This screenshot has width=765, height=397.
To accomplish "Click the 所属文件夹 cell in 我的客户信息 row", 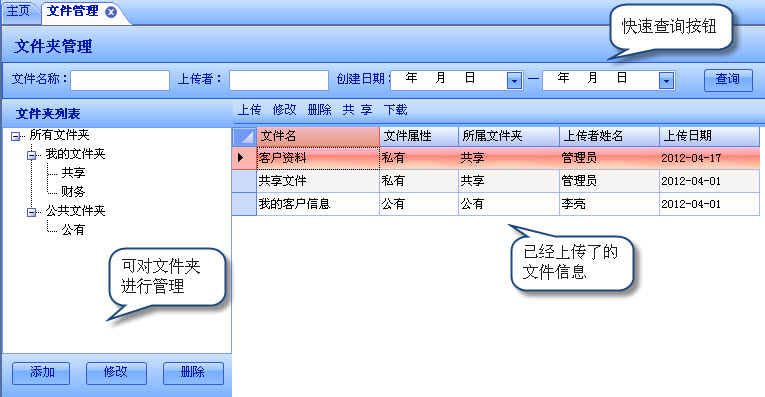I will [x=509, y=204].
